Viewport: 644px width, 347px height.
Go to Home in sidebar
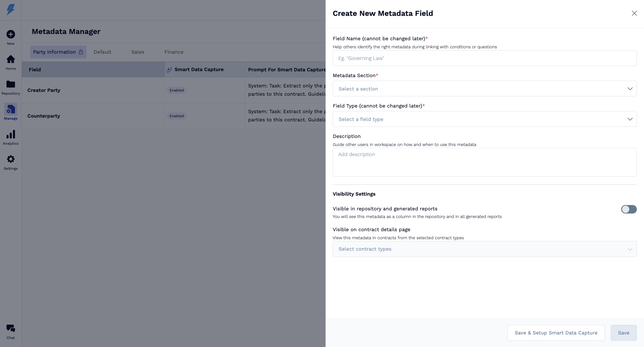point(11,59)
